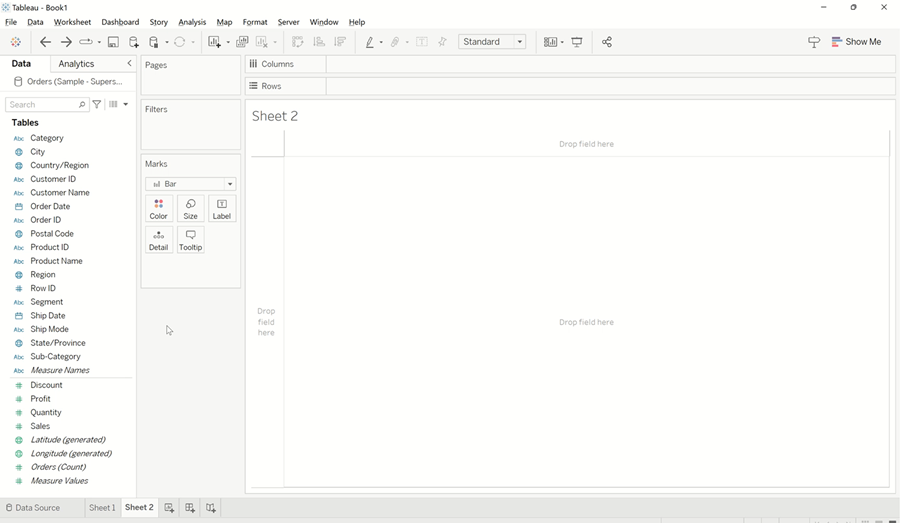
Task: Click the New Worksheet tab icon
Action: coord(169,508)
